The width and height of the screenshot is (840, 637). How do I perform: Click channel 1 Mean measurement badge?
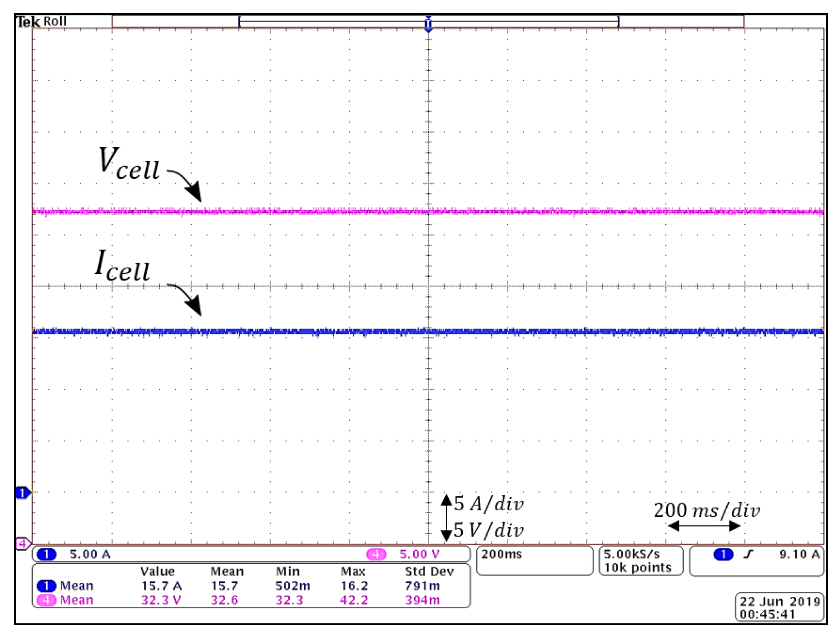pyautogui.click(x=47, y=586)
